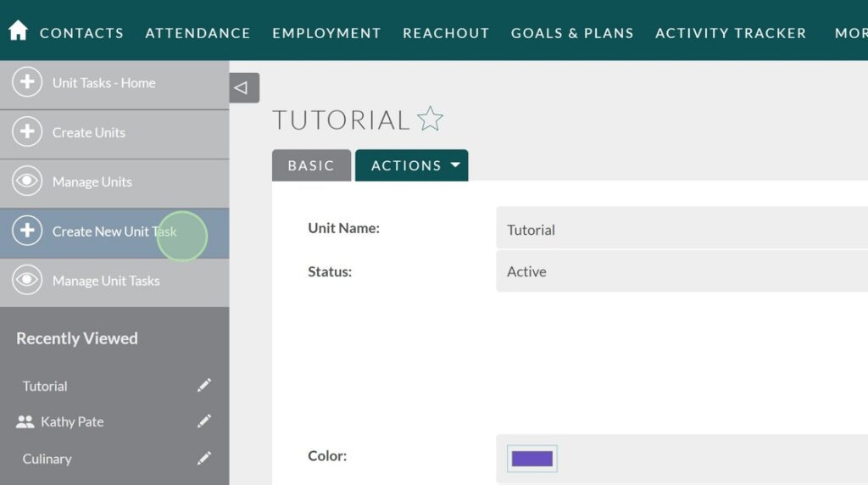Open the Attendance menu
Screen dimensions: 868x485
pyautogui.click(x=198, y=33)
